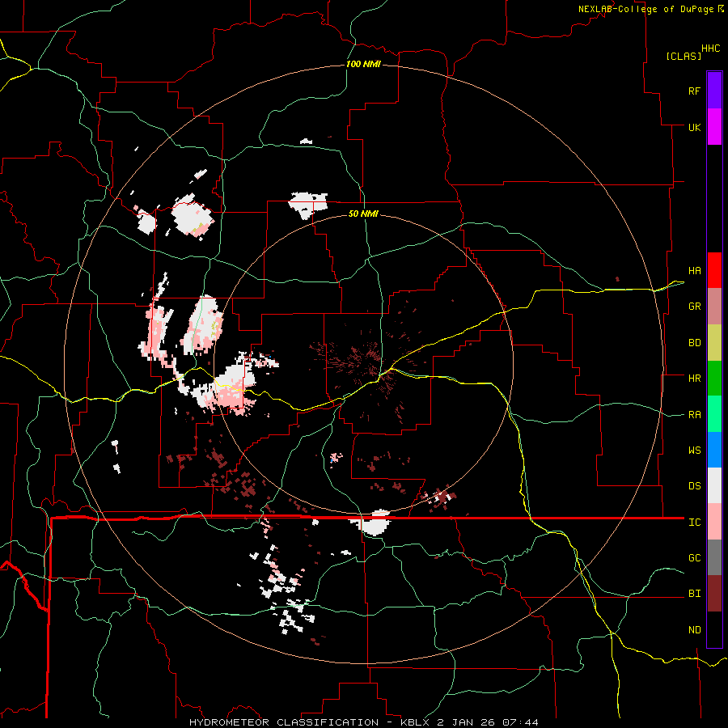The width and height of the screenshot is (728, 728).
Task: Pick the RA light-green legend swatch
Action: [x=714, y=414]
